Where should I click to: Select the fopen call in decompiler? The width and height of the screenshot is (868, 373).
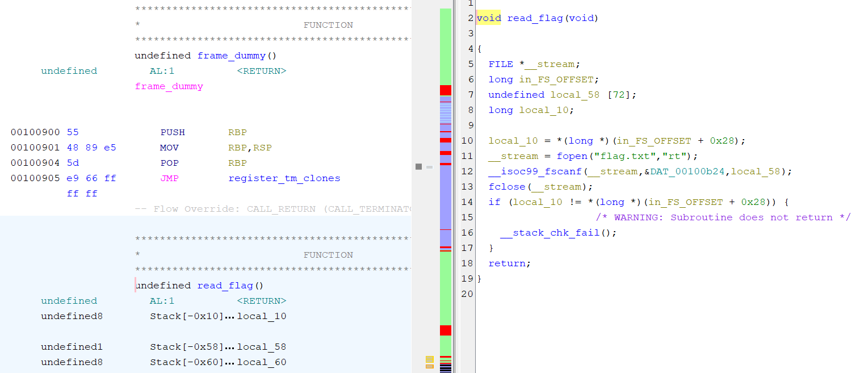click(572, 156)
